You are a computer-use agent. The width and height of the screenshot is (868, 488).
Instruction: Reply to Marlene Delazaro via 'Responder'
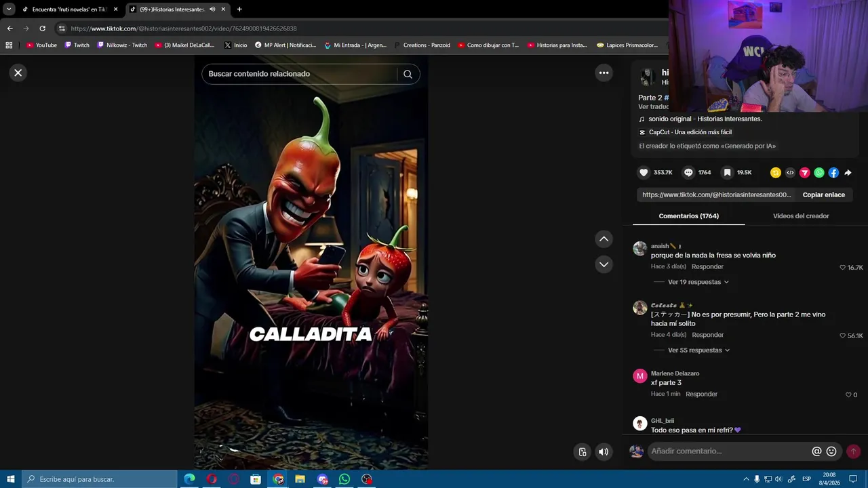(x=701, y=394)
